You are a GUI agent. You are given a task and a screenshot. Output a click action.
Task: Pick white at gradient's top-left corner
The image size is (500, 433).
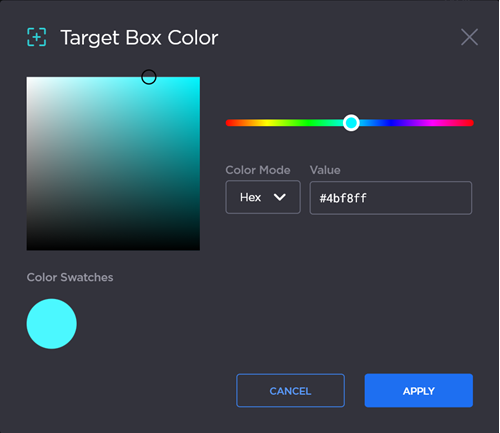pyautogui.click(x=28, y=78)
